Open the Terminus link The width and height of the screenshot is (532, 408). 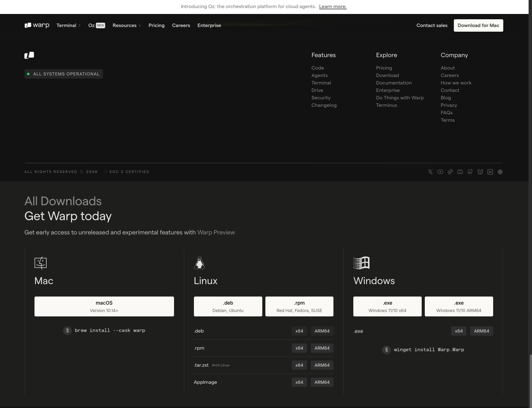(x=387, y=105)
